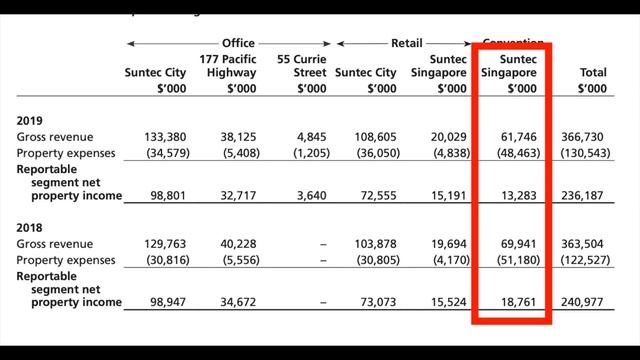This screenshot has width=640, height=360.
Task: Pick the 2018 revenue 19,694
Action: coord(449,244)
